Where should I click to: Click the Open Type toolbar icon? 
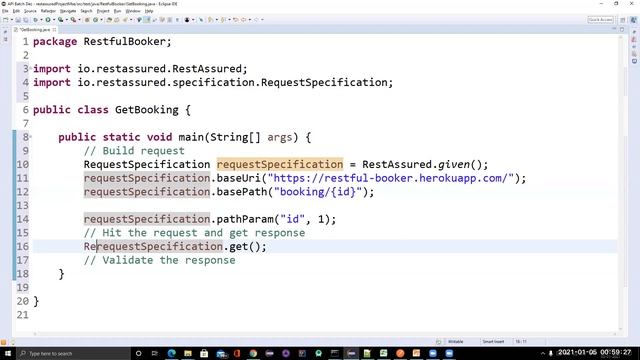click(x=109, y=20)
